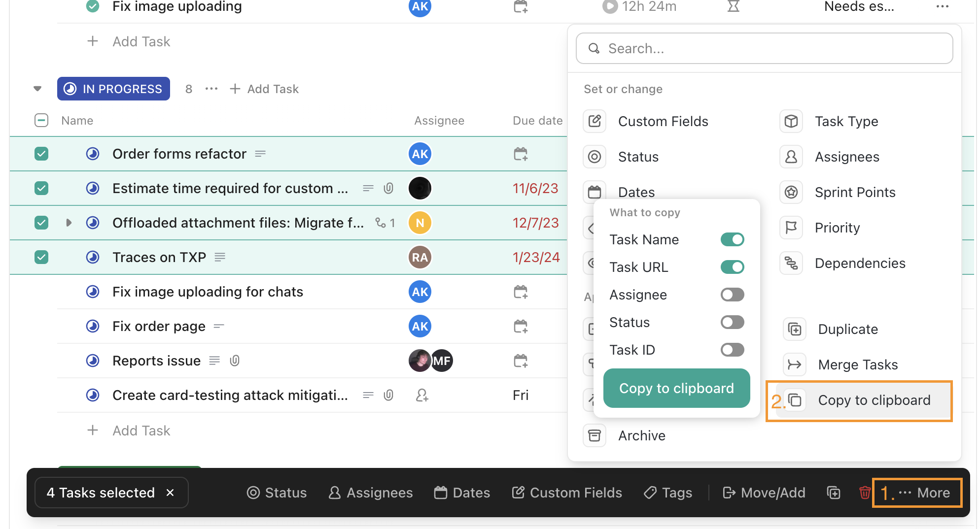Click the Archive icon
Viewport: 980px width, 529px height.
[x=595, y=435]
